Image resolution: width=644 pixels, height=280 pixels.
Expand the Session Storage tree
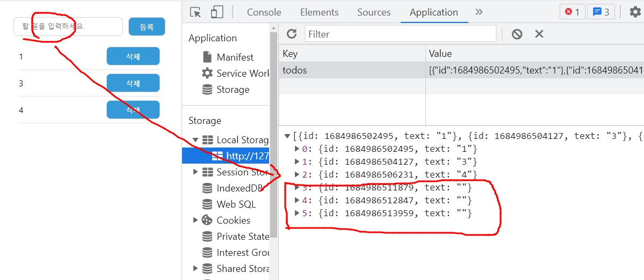pyautogui.click(x=196, y=172)
